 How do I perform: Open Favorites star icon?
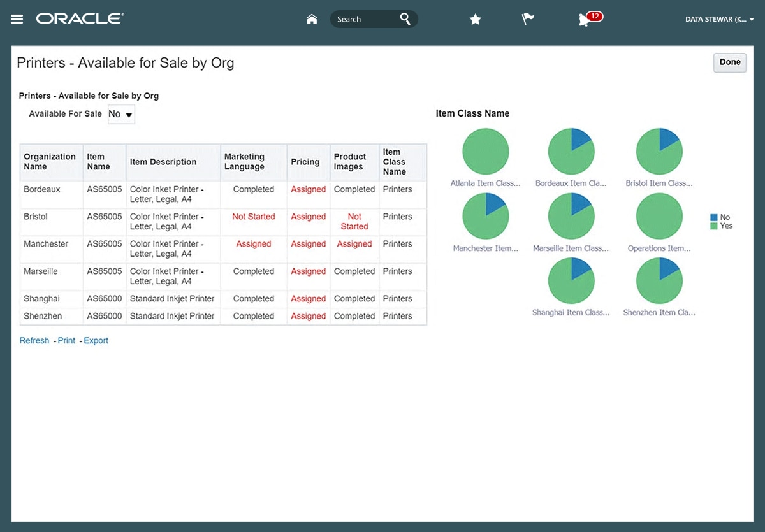point(475,20)
